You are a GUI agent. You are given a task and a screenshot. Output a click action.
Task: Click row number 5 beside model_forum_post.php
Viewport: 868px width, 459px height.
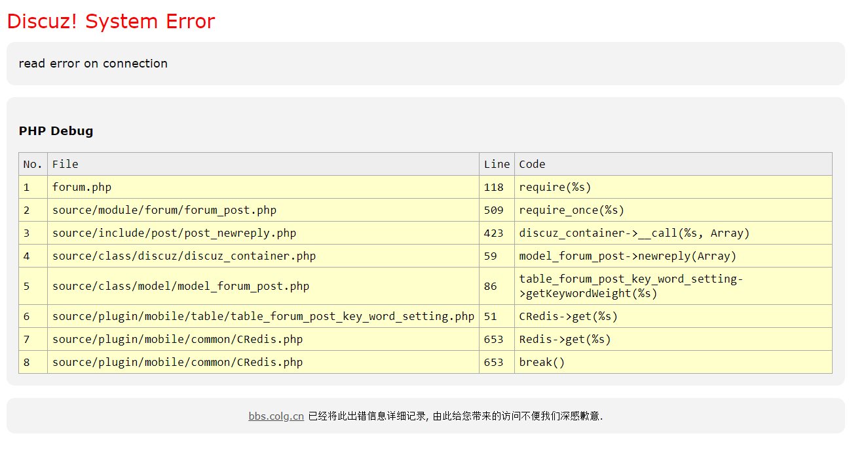click(33, 286)
